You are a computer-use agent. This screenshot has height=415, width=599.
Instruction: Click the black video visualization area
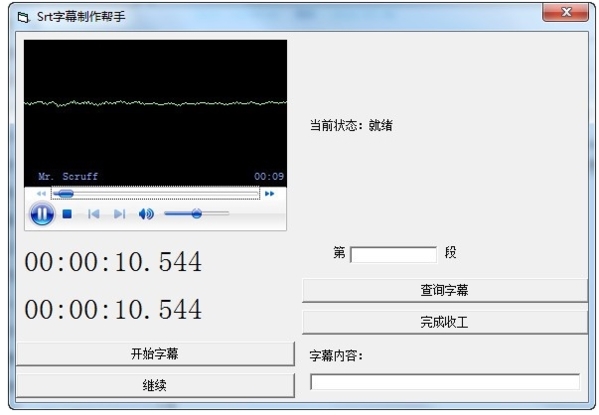pyautogui.click(x=155, y=113)
